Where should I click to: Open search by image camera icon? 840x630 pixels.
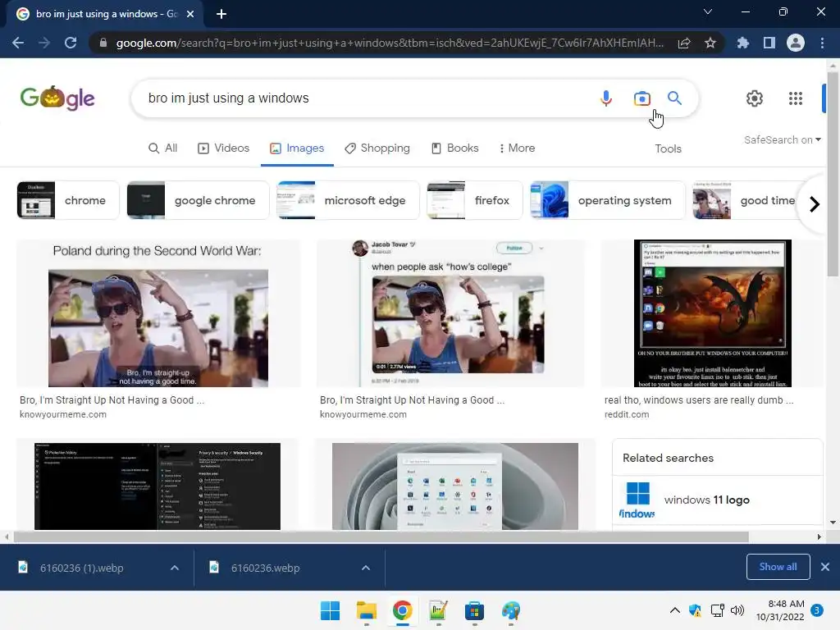[641, 98]
